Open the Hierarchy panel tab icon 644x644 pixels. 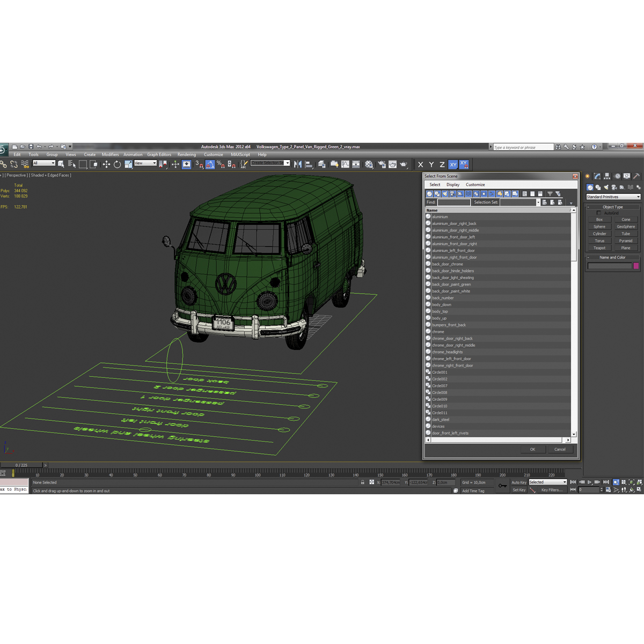click(x=606, y=176)
